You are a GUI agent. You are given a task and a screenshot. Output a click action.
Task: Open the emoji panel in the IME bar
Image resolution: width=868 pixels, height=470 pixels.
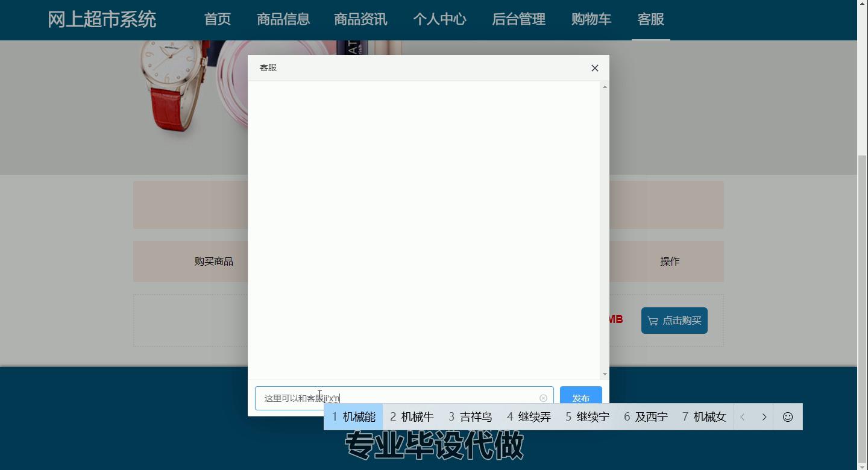pyautogui.click(x=787, y=417)
